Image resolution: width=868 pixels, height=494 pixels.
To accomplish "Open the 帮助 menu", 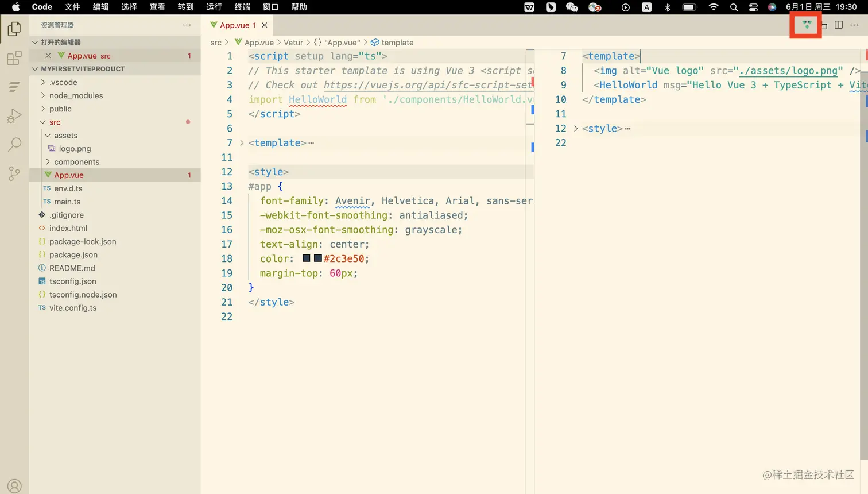I will (x=299, y=7).
